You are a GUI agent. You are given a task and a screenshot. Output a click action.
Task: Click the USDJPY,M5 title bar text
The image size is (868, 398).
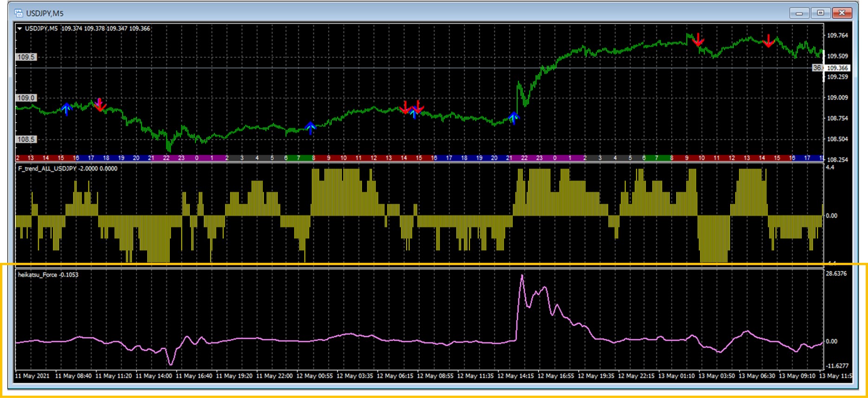(45, 13)
